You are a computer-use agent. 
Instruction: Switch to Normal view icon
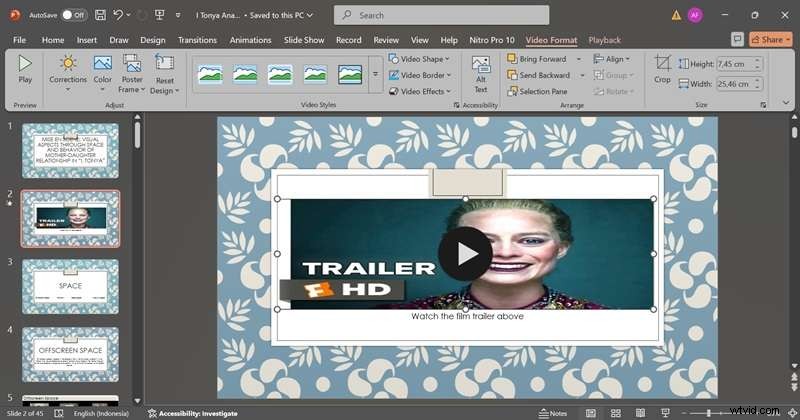591,413
